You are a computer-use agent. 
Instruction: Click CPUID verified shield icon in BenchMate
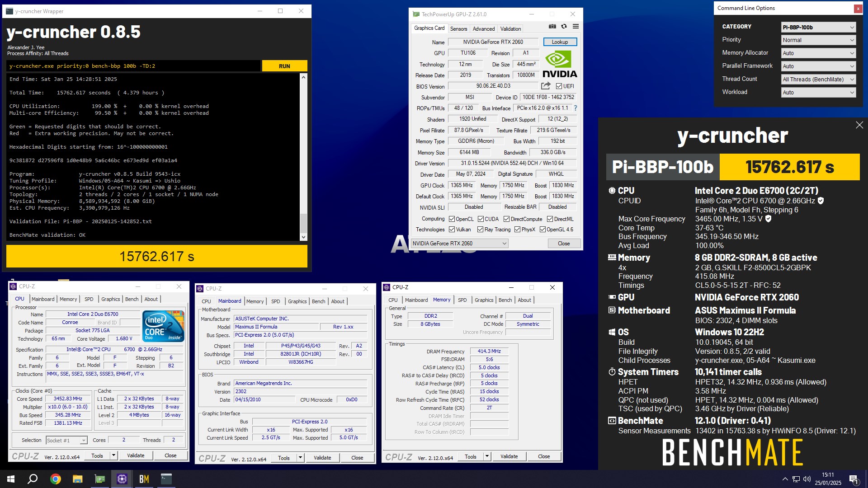[x=821, y=201]
